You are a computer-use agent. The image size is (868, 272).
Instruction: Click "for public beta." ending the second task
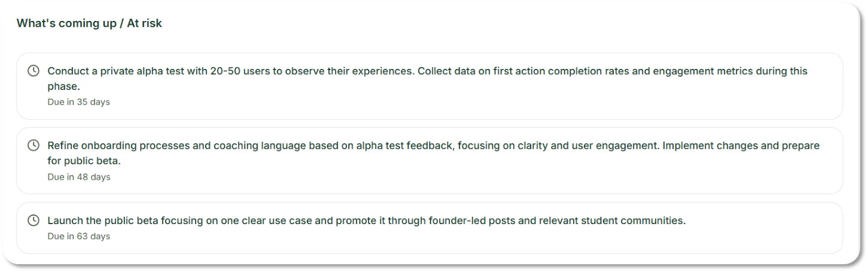[x=84, y=161]
